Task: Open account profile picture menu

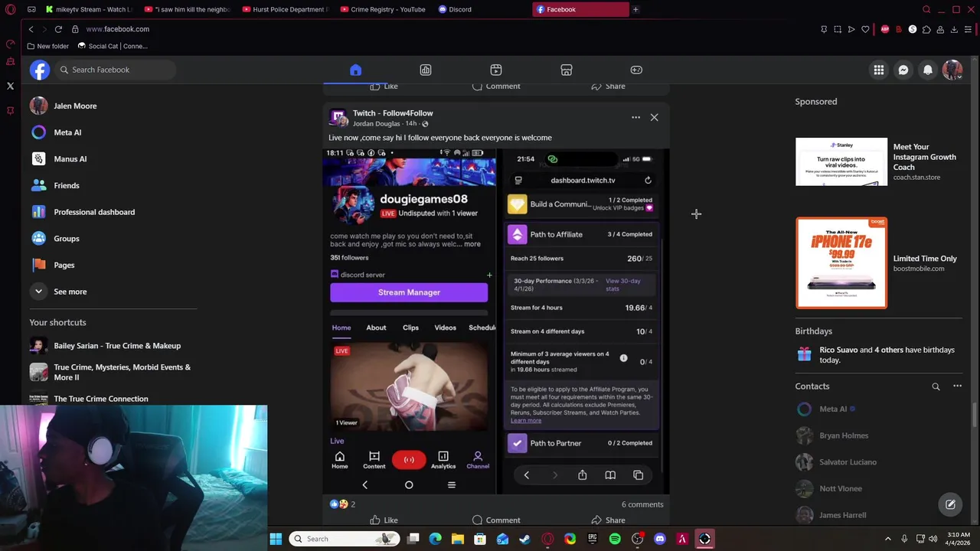Action: tap(952, 70)
